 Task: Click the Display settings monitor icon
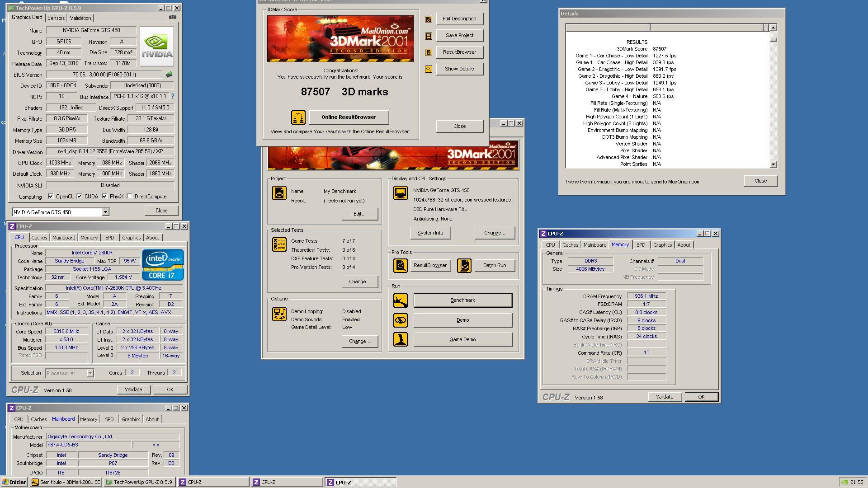[x=401, y=193]
